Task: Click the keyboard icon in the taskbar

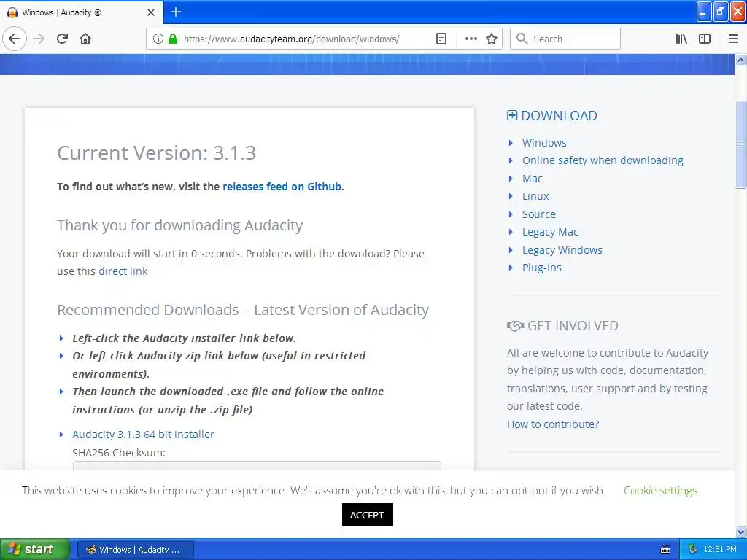Action: 665,550
